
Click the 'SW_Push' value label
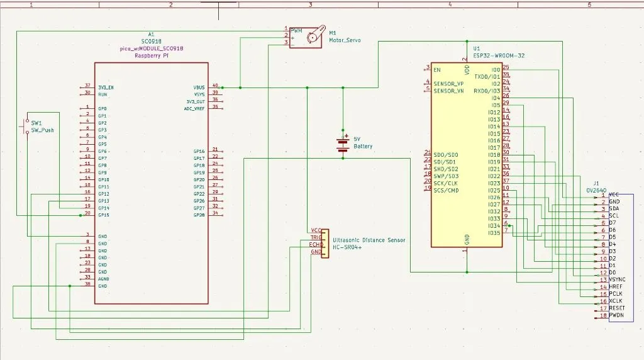pyautogui.click(x=42, y=130)
